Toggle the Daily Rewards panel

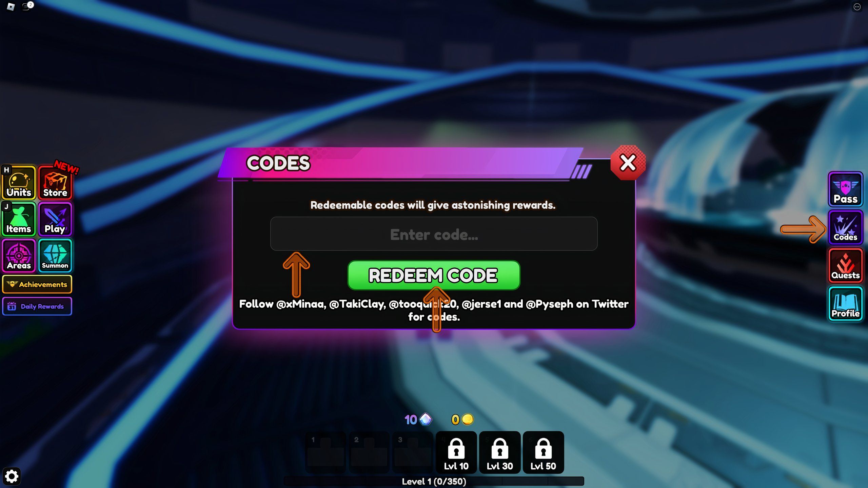point(37,306)
